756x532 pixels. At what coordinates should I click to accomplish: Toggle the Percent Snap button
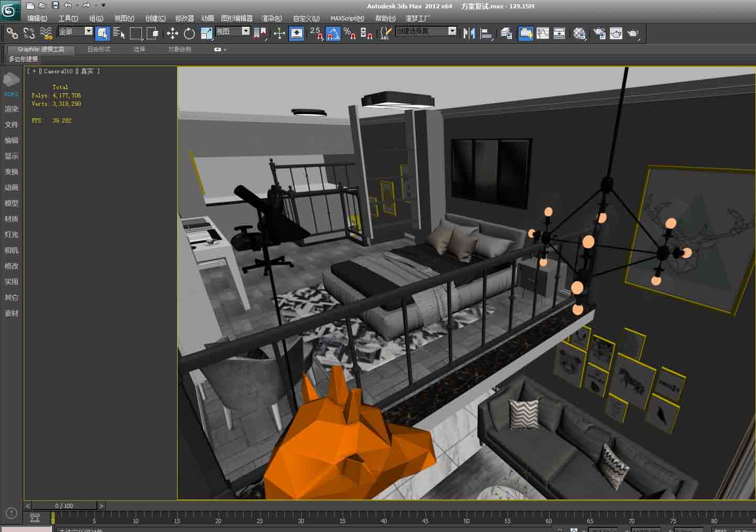coord(350,34)
